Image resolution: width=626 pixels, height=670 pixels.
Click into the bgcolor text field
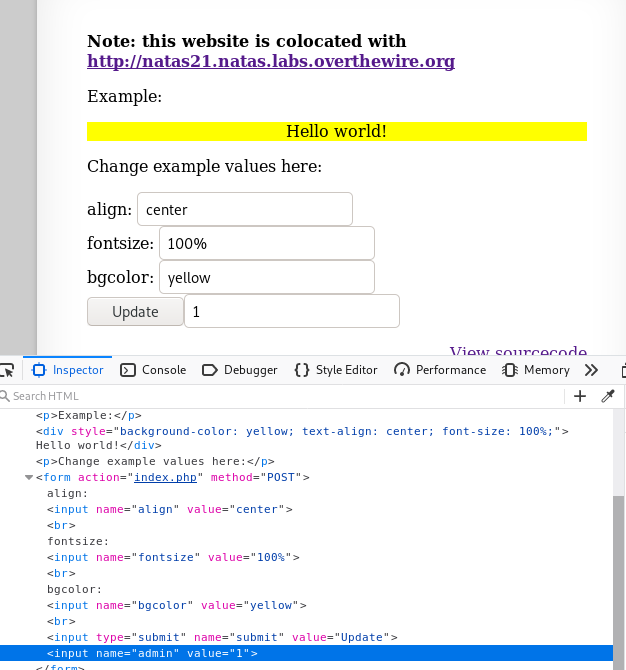(x=267, y=277)
